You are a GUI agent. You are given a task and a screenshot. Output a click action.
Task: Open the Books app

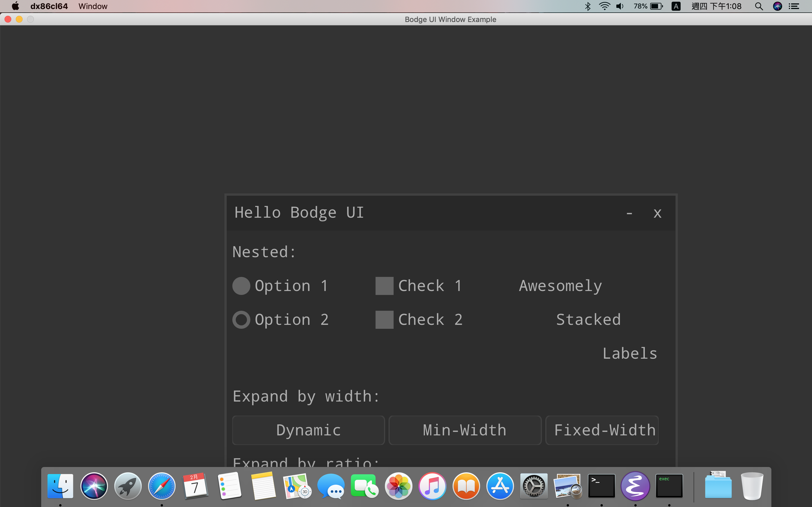tap(466, 486)
